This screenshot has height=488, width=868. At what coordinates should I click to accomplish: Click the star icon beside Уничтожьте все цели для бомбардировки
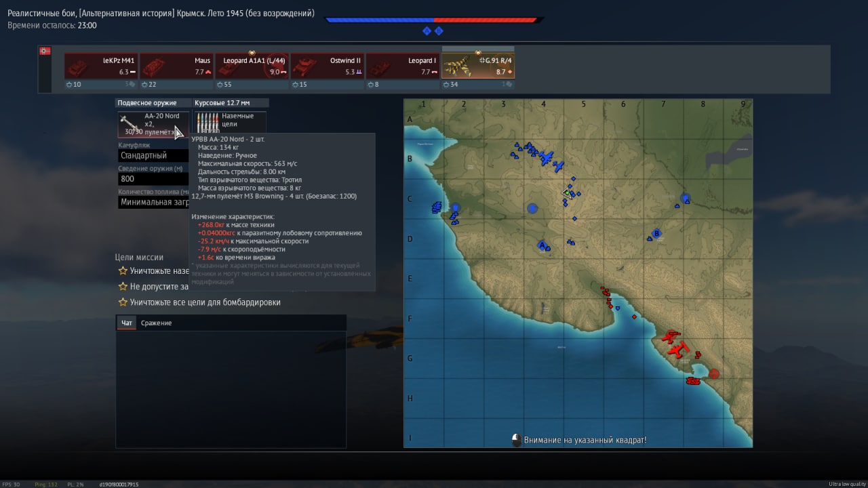[123, 302]
